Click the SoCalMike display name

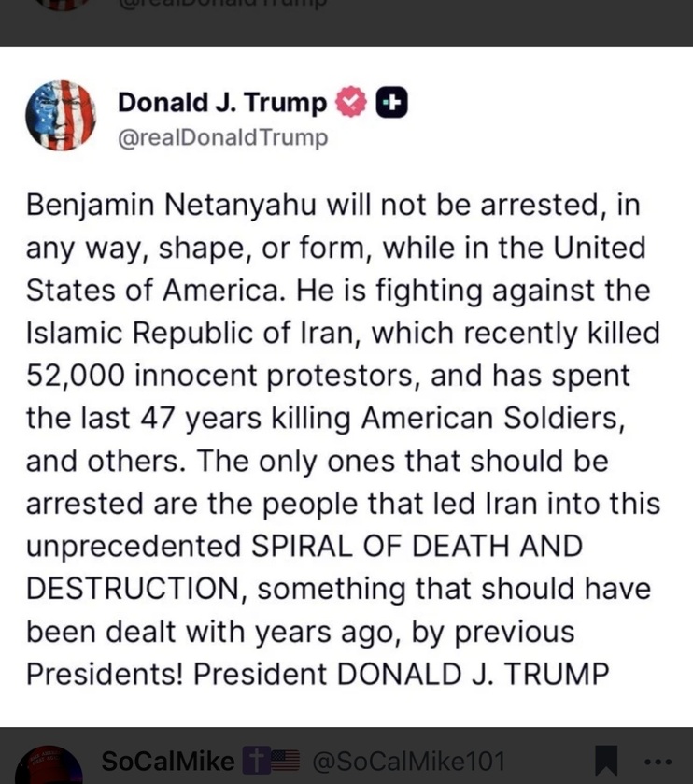pos(168,761)
